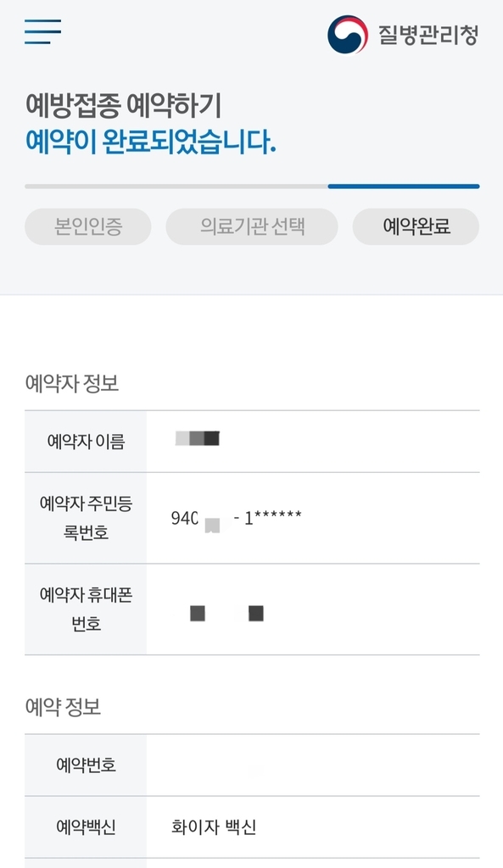The image size is (503, 868).
Task: Select the 예약자 휴대폰번호 label cell
Action: tap(86, 609)
